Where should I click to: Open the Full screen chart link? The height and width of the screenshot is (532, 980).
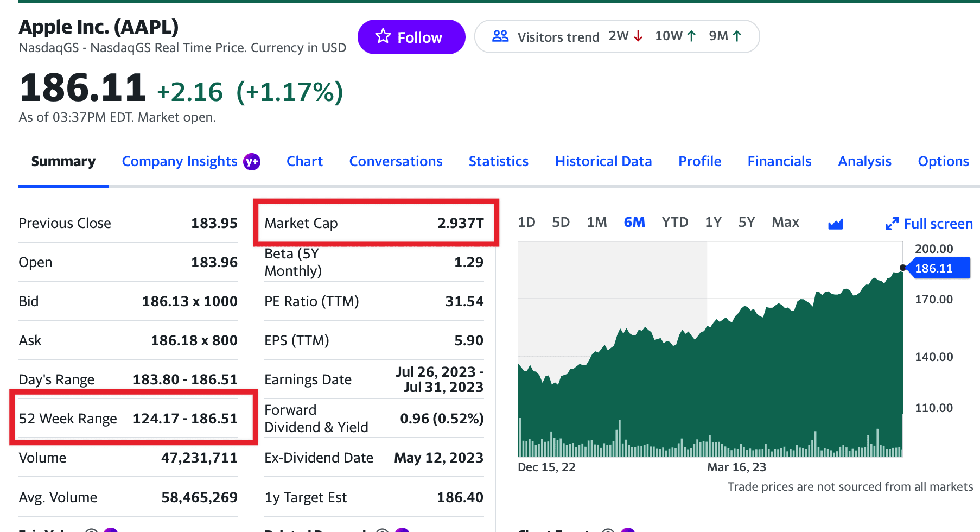(x=938, y=224)
